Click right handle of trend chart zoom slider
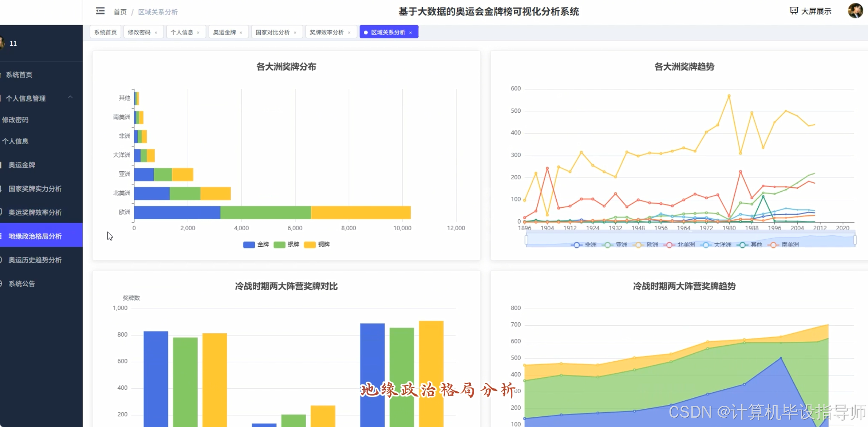The width and height of the screenshot is (868, 427). pyautogui.click(x=855, y=240)
